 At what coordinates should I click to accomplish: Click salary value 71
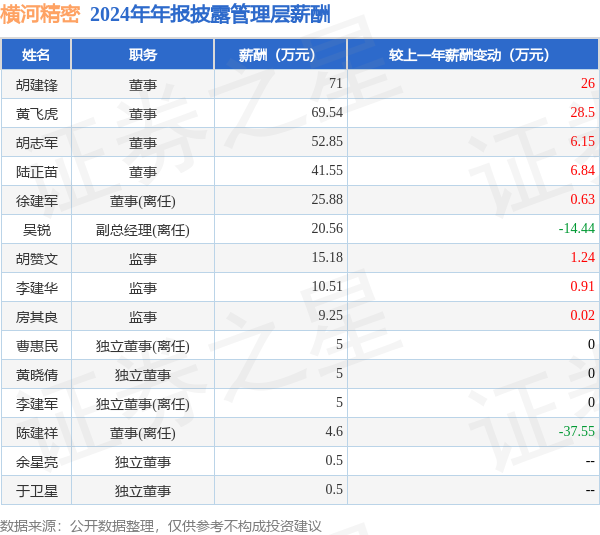[336, 83]
